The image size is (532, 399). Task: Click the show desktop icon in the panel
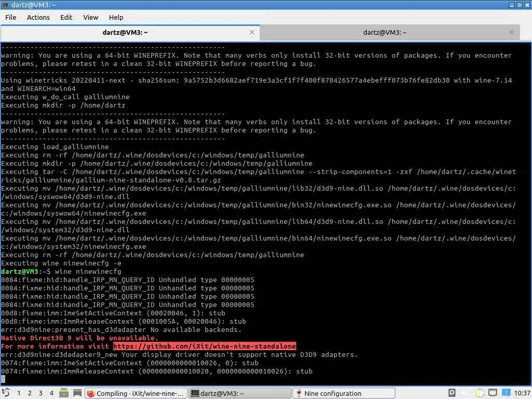[x=77, y=393]
